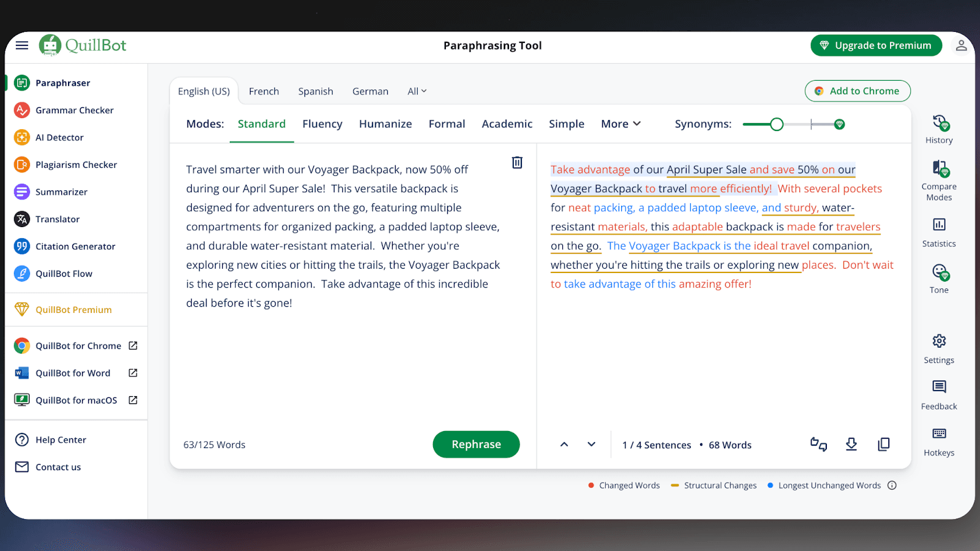Go to previous sentence with up arrow
This screenshot has height=551, width=980.
564,444
